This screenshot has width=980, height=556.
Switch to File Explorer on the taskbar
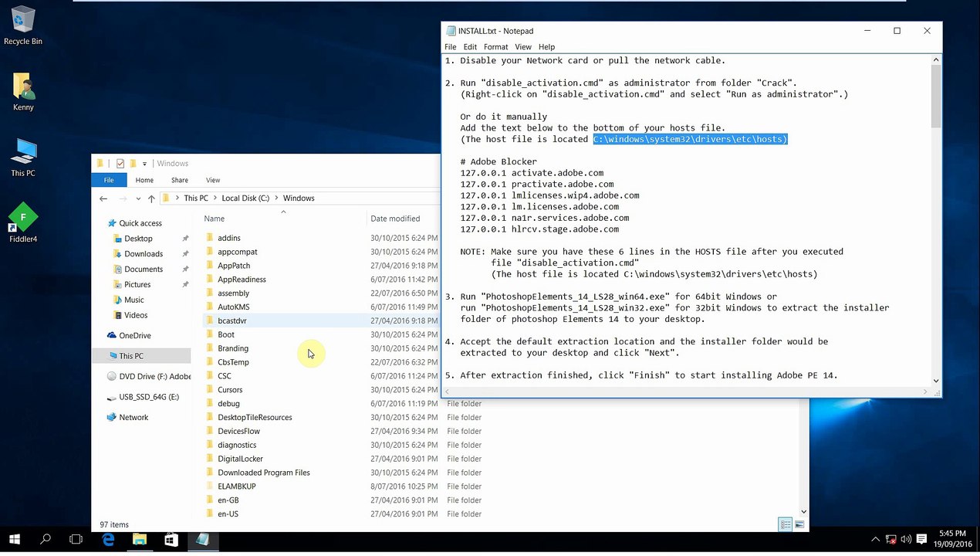[140, 540]
